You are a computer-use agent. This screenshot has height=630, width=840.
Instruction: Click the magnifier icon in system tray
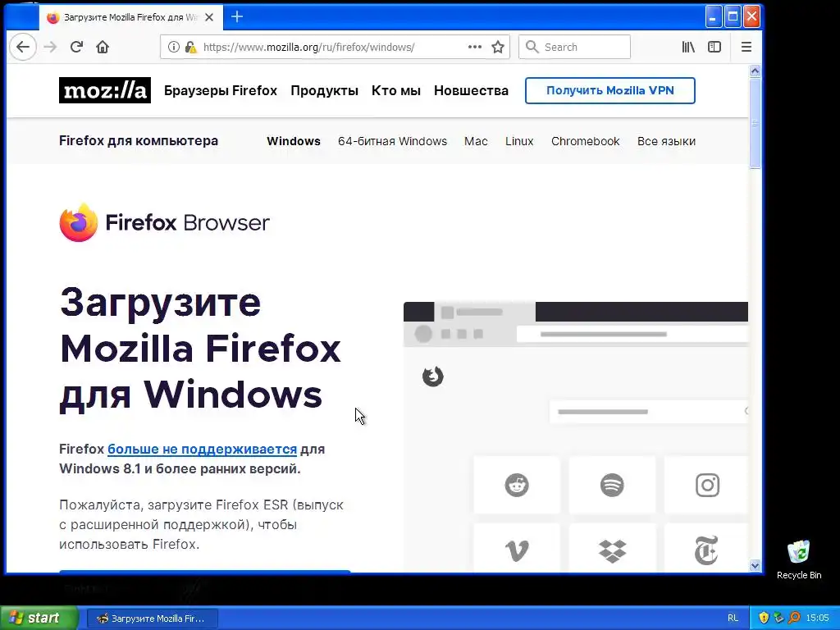[794, 618]
